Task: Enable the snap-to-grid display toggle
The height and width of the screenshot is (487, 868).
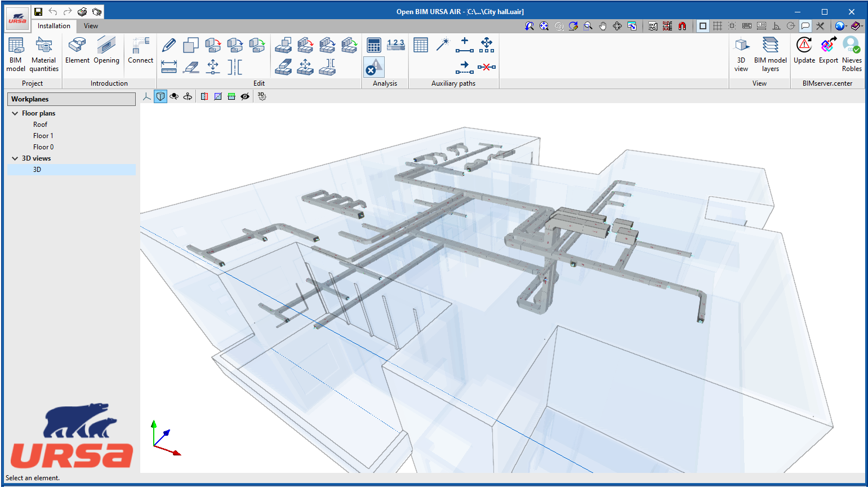Action: (x=717, y=26)
